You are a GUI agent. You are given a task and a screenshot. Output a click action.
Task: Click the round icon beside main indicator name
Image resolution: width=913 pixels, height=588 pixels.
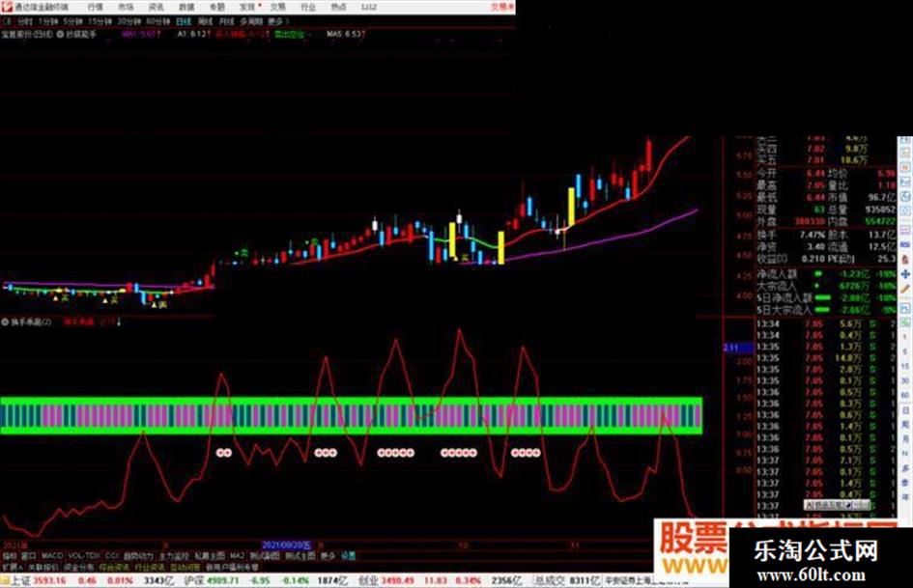pyautogui.click(x=60, y=35)
